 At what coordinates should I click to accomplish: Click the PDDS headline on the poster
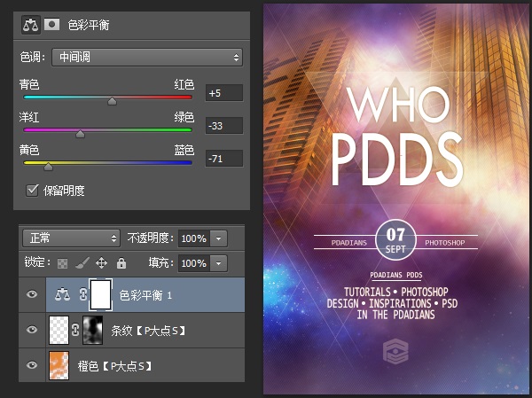(x=397, y=160)
